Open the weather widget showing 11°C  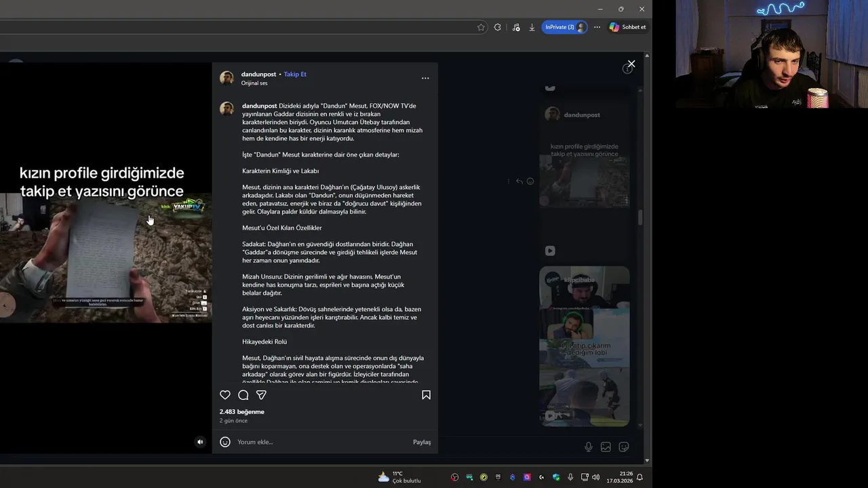point(399,477)
